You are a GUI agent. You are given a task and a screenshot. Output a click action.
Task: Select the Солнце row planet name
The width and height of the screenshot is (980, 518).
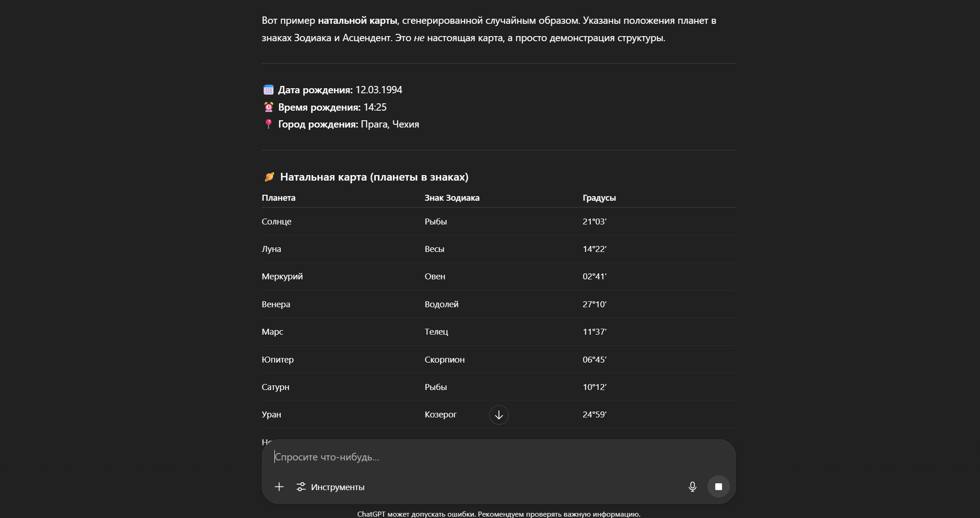coord(276,222)
